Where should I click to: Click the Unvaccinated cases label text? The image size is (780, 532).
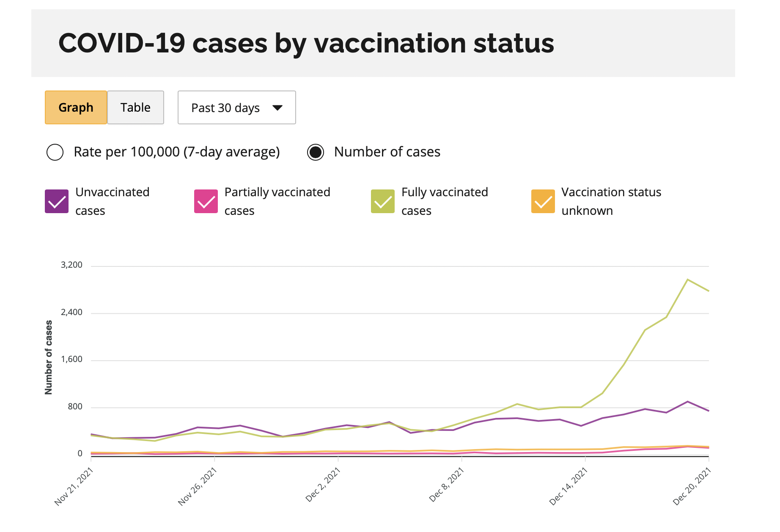pos(112,201)
